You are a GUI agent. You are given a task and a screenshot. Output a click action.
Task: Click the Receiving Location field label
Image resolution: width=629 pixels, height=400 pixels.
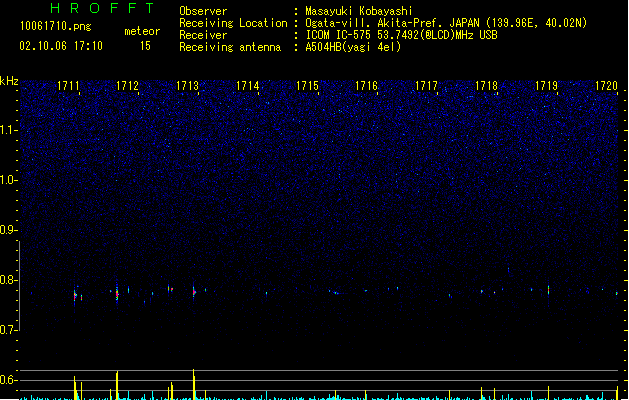coord(233,23)
